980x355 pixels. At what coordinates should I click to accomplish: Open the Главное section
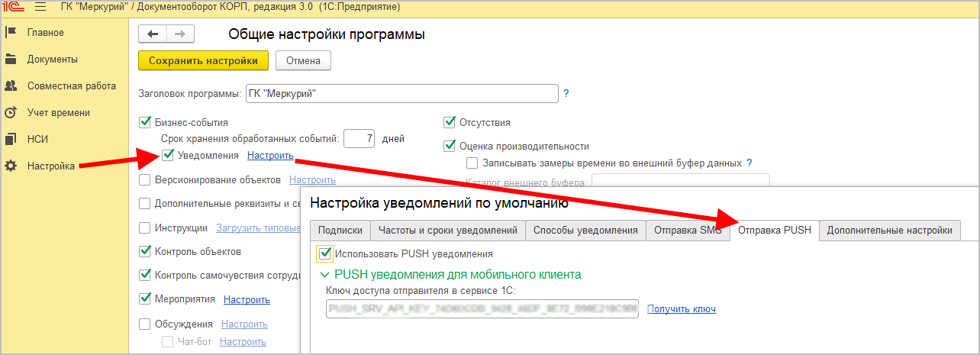tap(46, 32)
